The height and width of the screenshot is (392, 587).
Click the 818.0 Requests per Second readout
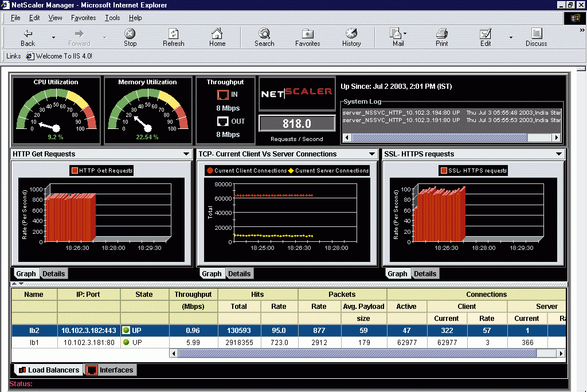tap(297, 124)
